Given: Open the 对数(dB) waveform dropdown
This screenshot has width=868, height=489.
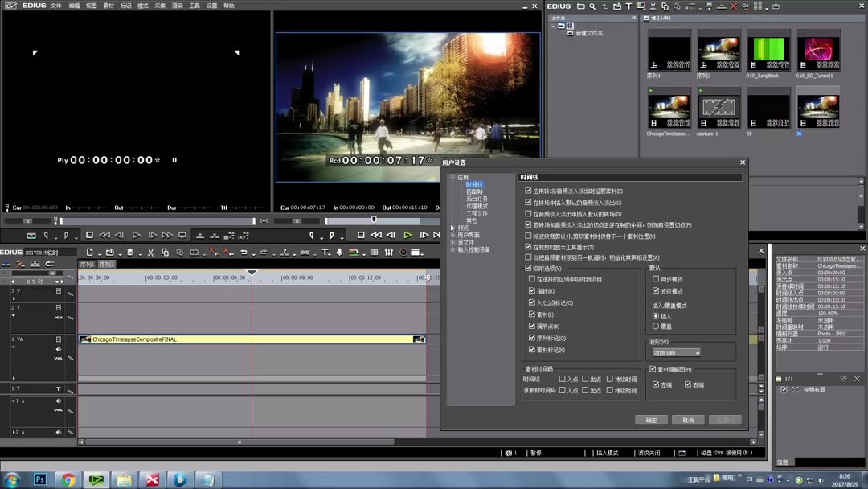Looking at the screenshot, I should (x=675, y=353).
